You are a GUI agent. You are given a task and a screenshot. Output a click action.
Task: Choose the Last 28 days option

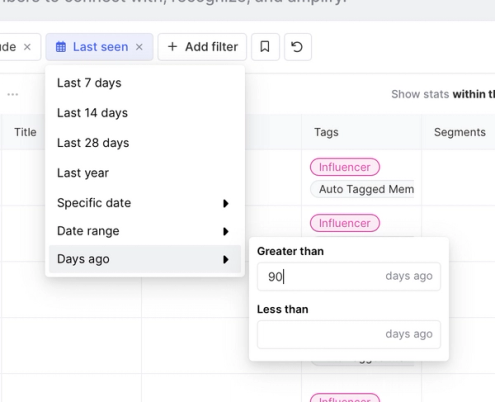(x=145, y=143)
